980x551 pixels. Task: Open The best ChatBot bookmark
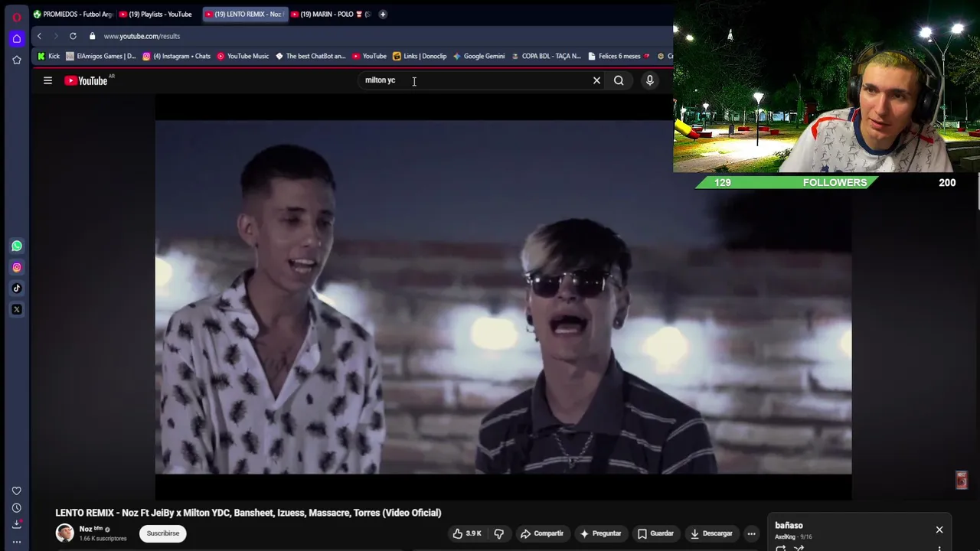click(311, 56)
